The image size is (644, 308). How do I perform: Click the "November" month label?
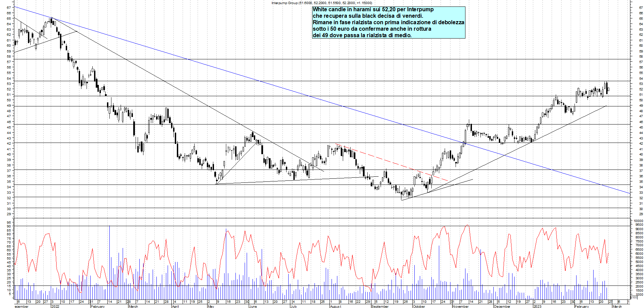pyautogui.click(x=461, y=306)
